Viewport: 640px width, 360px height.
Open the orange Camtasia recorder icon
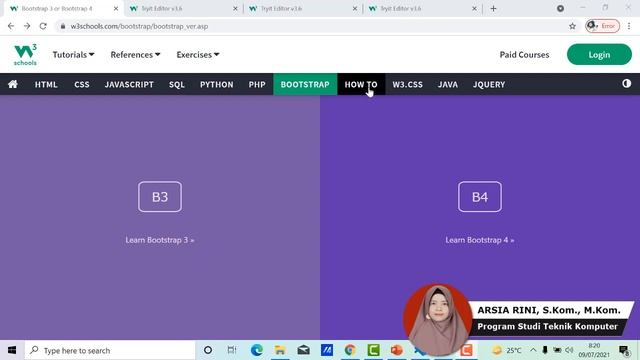point(466,350)
